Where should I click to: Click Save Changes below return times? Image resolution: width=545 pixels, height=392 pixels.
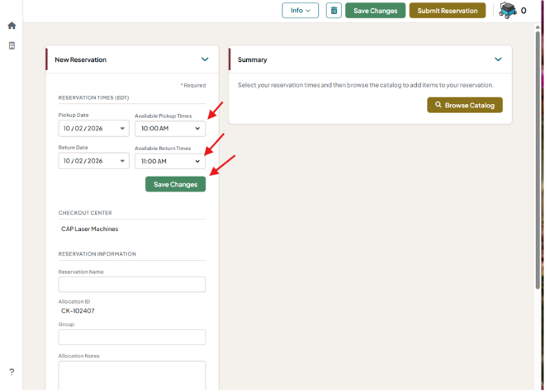point(176,184)
